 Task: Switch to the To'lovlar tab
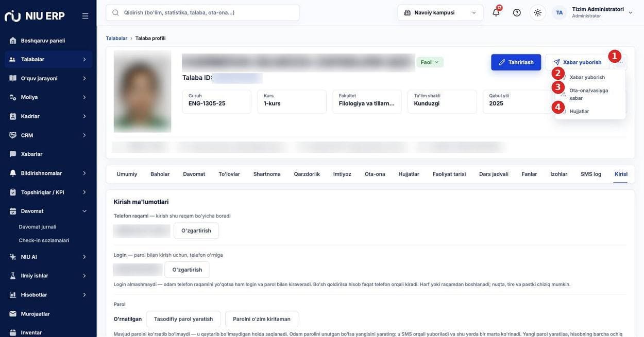(229, 174)
